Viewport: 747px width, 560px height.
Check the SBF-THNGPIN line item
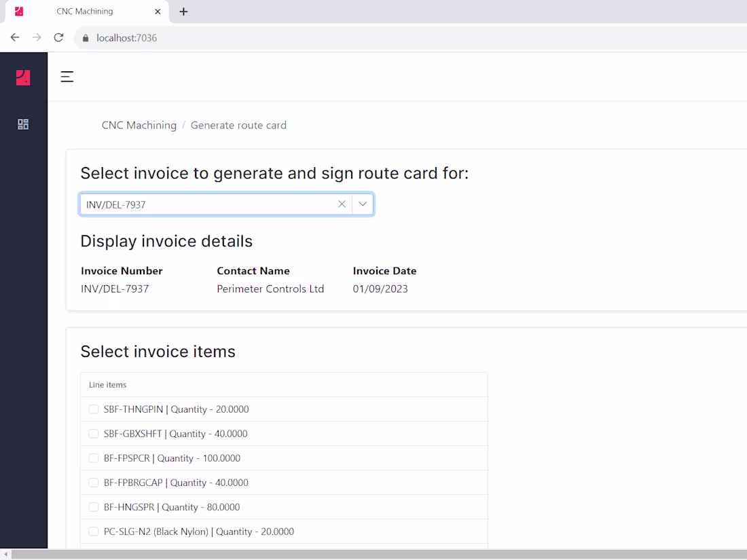coord(93,409)
